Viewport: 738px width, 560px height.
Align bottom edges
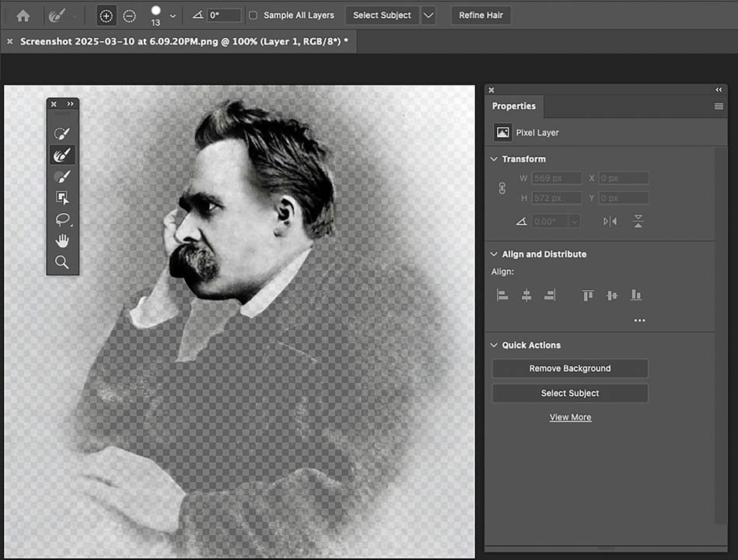pos(636,295)
